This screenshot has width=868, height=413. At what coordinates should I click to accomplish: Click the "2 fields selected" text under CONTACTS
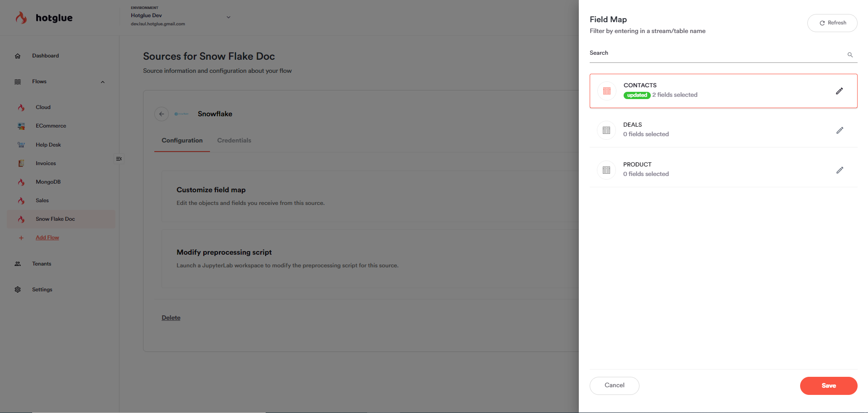point(675,95)
